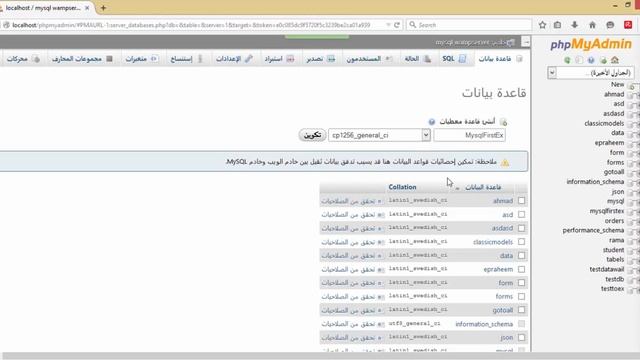Open the browser downloads arrow icon
The height and width of the screenshot is (360, 640).
(574, 25)
